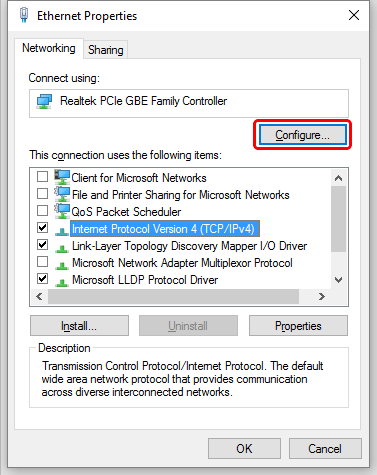Click the Install... button
Viewport: 377px width, 475px height.
coord(79,326)
